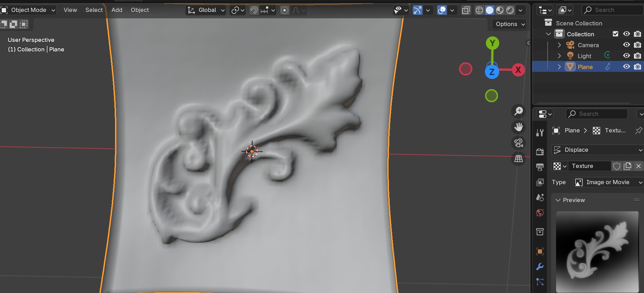This screenshot has height=293, width=644.
Task: Open the texture Type dropdown
Action: (x=608, y=182)
